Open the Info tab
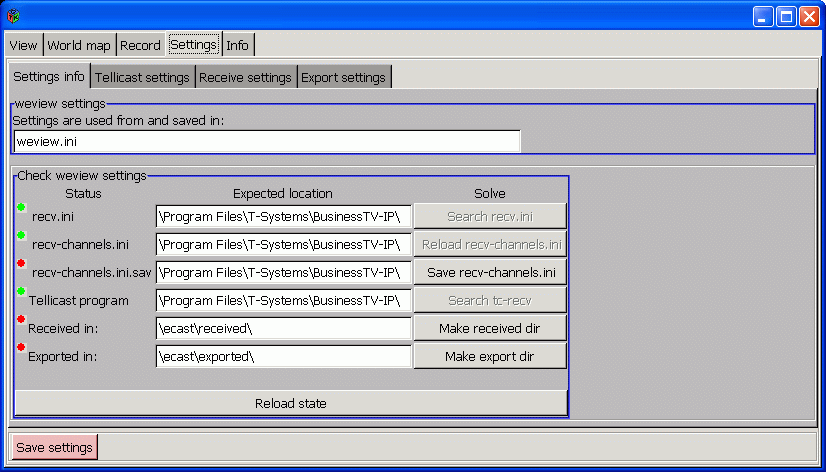The width and height of the screenshot is (826, 472). pyautogui.click(x=237, y=45)
